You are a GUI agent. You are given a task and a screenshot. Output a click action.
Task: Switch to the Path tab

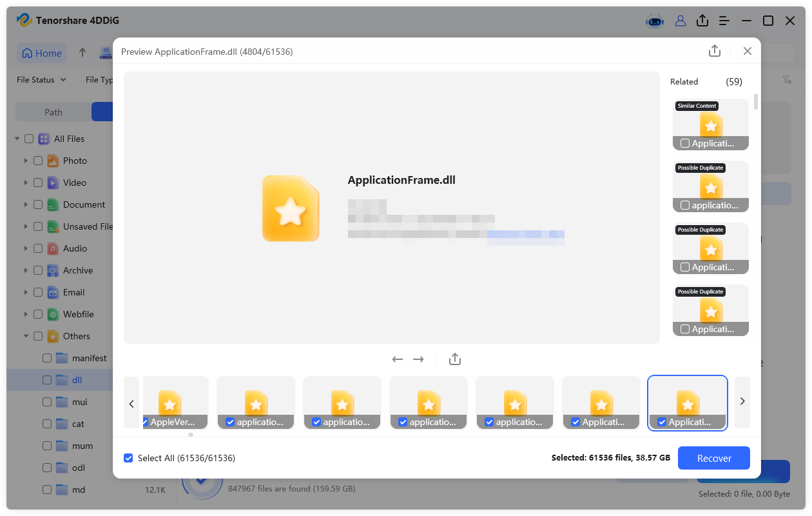(53, 112)
